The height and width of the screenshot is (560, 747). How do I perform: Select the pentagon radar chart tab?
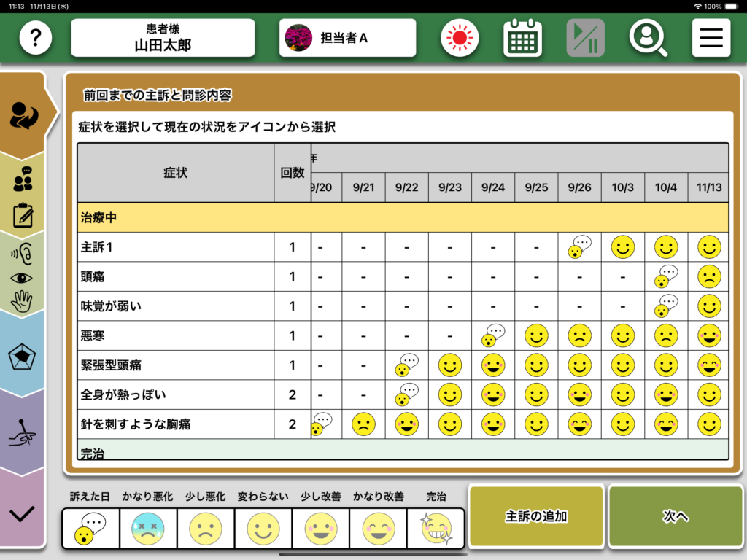23,357
